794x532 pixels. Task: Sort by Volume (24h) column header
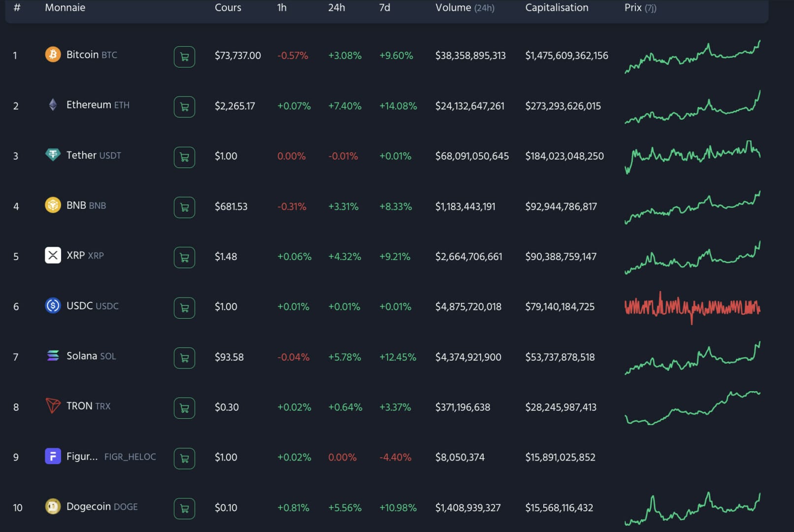tap(464, 7)
